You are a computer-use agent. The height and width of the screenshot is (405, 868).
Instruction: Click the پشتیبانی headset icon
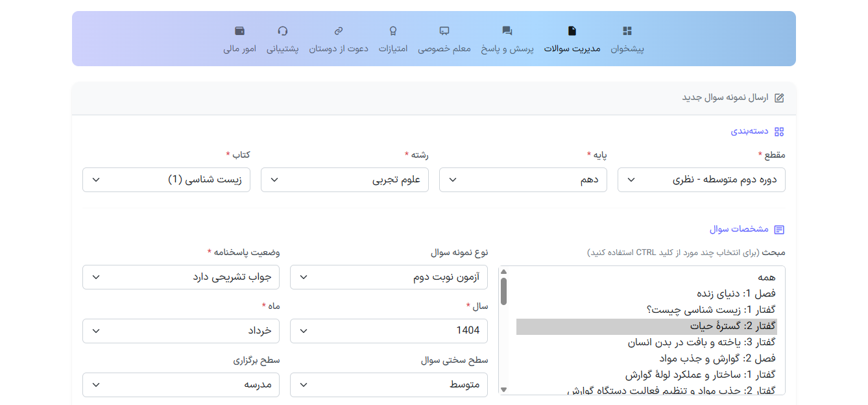283,31
